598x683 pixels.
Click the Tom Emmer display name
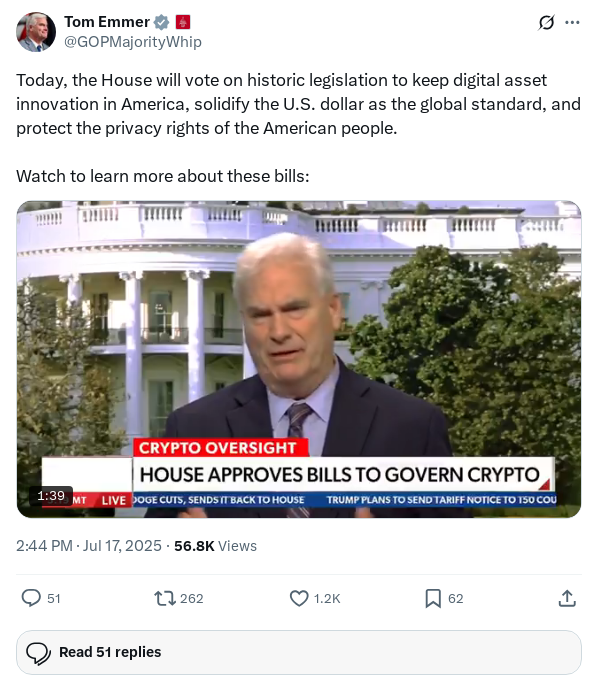tap(107, 22)
